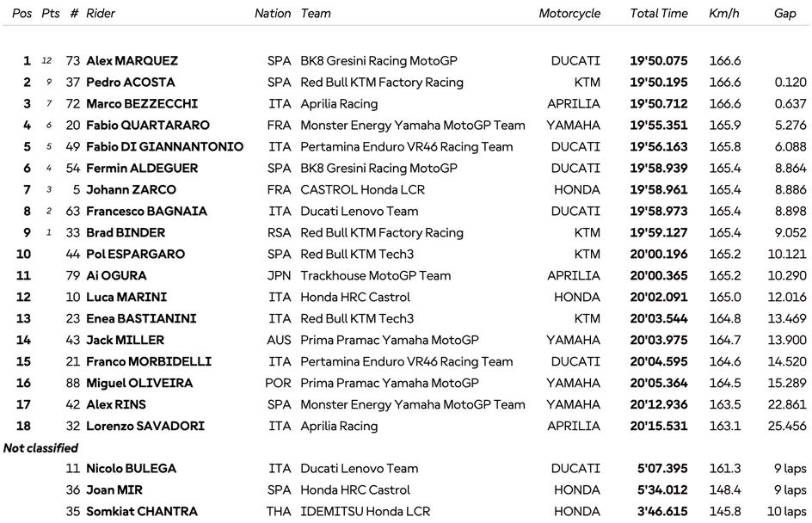Select Johann ZARCO's team CASTROL Honda LCR
The width and height of the screenshot is (812, 523).
pyautogui.click(x=363, y=190)
